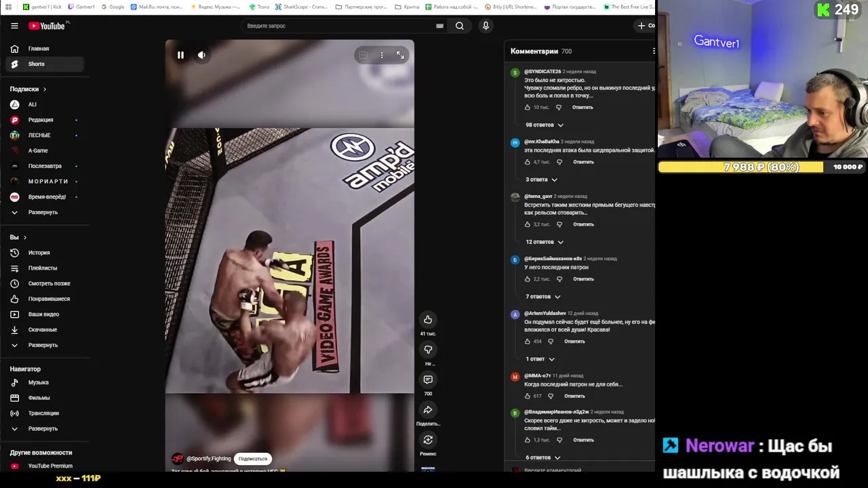Image resolution: width=868 pixels, height=488 pixels.
Task: Open the Вы section chevron
Action: [x=25, y=237]
